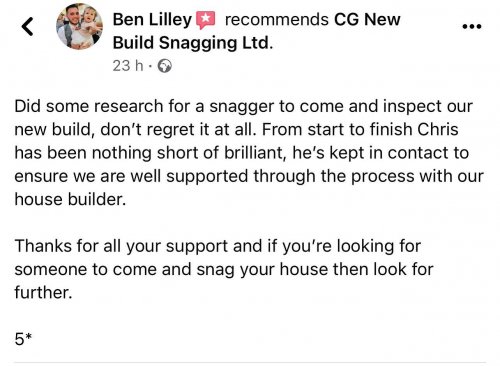This screenshot has width=500, height=366.
Task: Click the "Thanks for all your support" line
Action: pyautogui.click(x=218, y=246)
